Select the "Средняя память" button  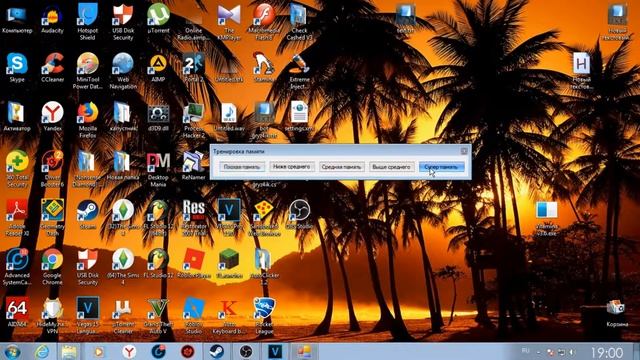click(x=342, y=167)
